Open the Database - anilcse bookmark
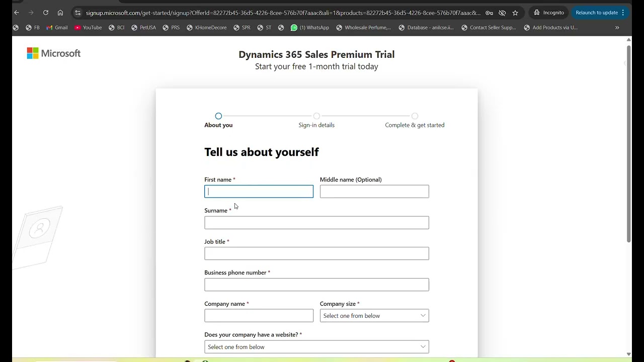This screenshot has width=644, height=362. [x=426, y=28]
